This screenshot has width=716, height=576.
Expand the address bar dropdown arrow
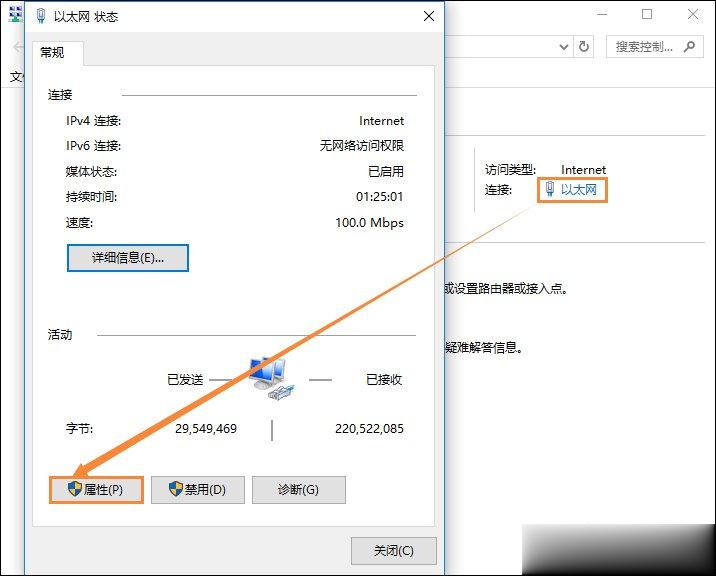click(564, 47)
